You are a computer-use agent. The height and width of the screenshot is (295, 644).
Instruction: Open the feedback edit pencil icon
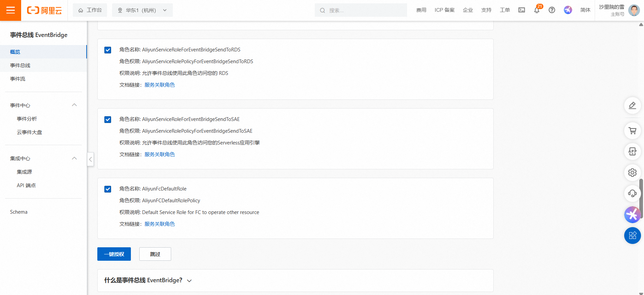(632, 106)
